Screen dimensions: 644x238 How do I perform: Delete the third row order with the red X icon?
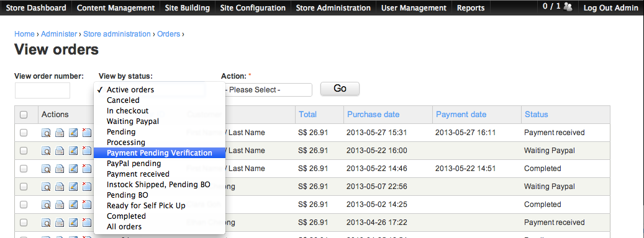pyautogui.click(x=87, y=169)
